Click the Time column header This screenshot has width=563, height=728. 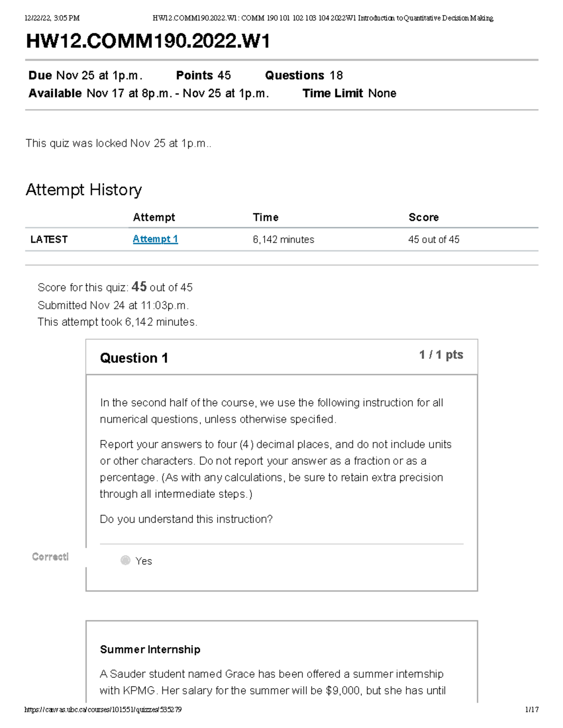click(x=266, y=217)
